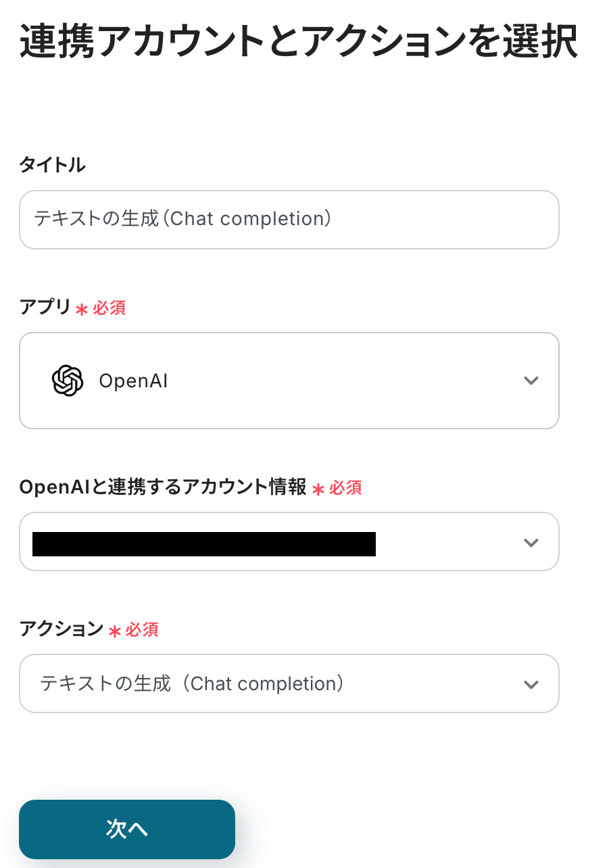The width and height of the screenshot is (611, 868).
Task: Click the アクション field label
Action: 62,629
